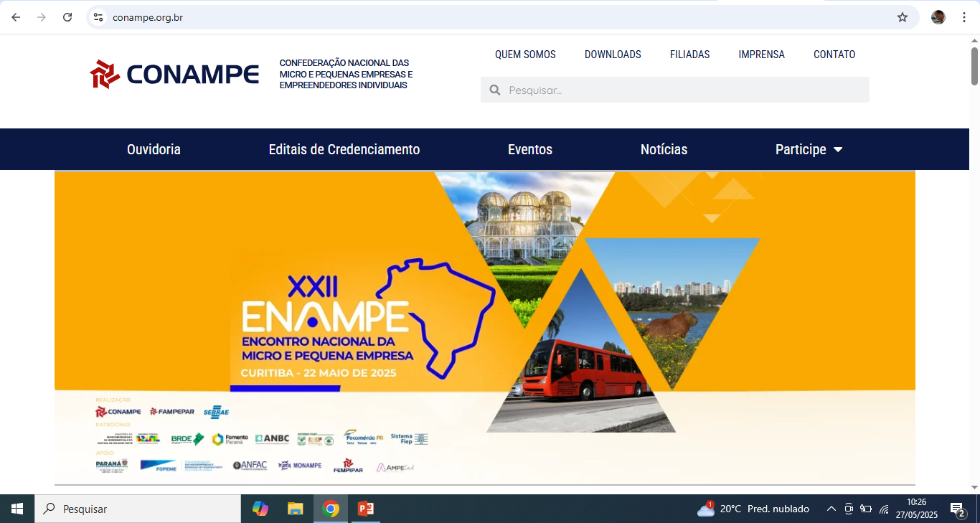Image resolution: width=980 pixels, height=523 pixels.
Task: Open Chrome's three-dot menu
Action: point(964,17)
